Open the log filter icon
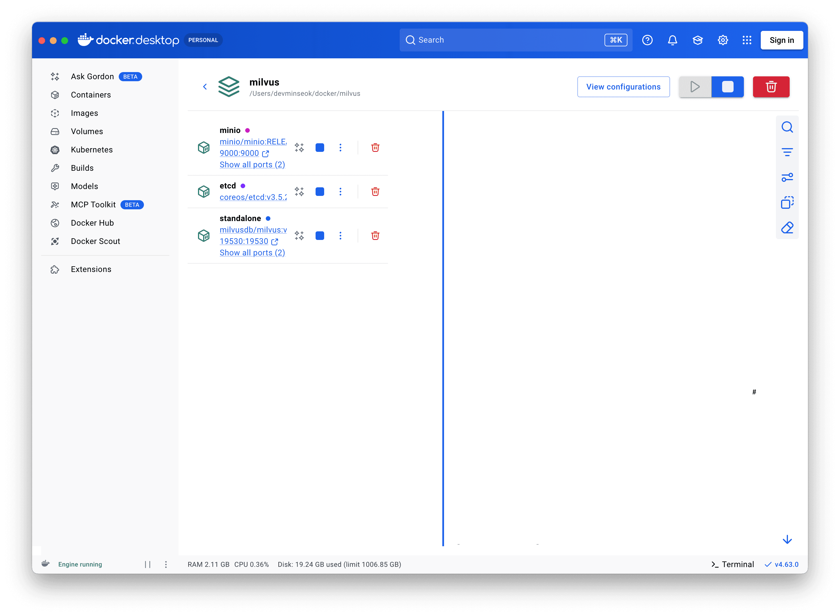The width and height of the screenshot is (840, 616). click(x=787, y=152)
